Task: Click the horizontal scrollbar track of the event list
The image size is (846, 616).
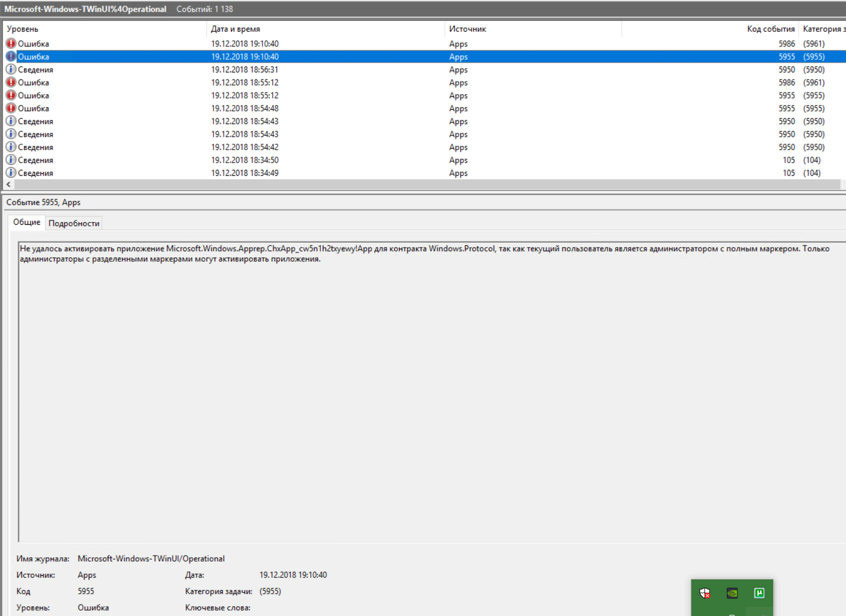Action: tap(426, 184)
